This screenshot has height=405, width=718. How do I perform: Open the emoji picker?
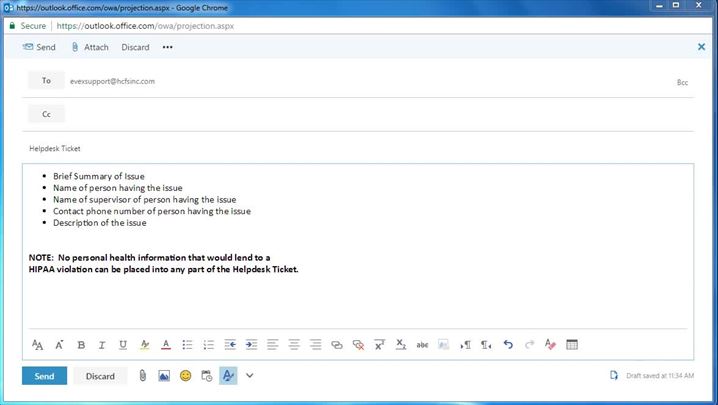click(185, 376)
